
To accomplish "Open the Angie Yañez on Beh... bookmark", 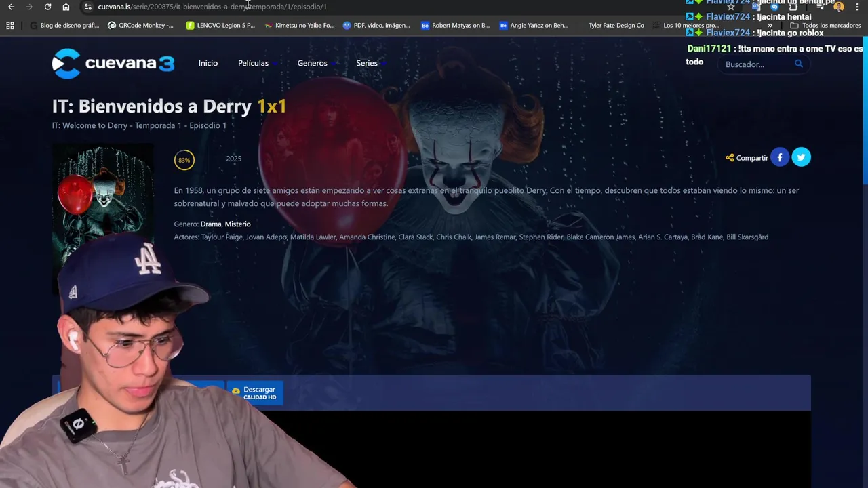I will click(x=534, y=26).
